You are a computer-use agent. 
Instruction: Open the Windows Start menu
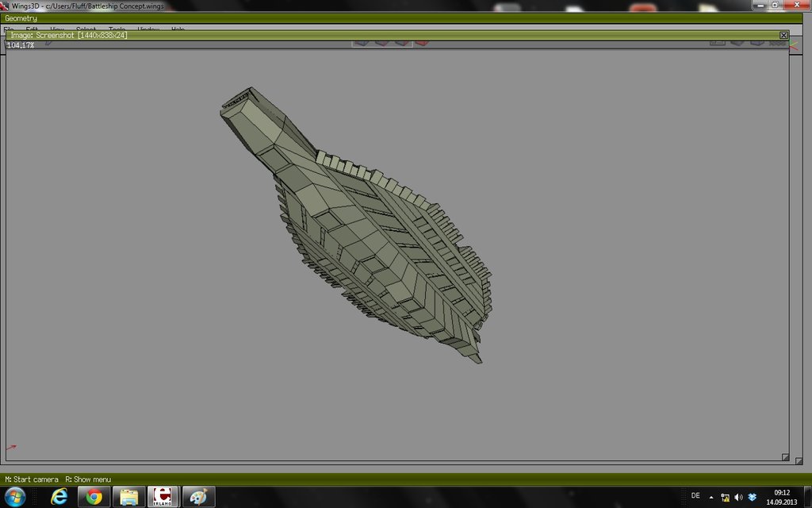click(14, 497)
